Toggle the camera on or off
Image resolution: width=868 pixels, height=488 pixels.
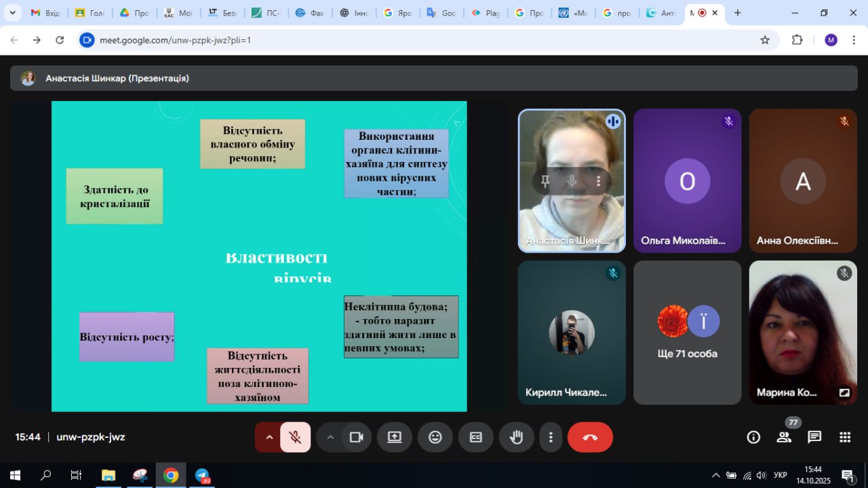(x=356, y=437)
